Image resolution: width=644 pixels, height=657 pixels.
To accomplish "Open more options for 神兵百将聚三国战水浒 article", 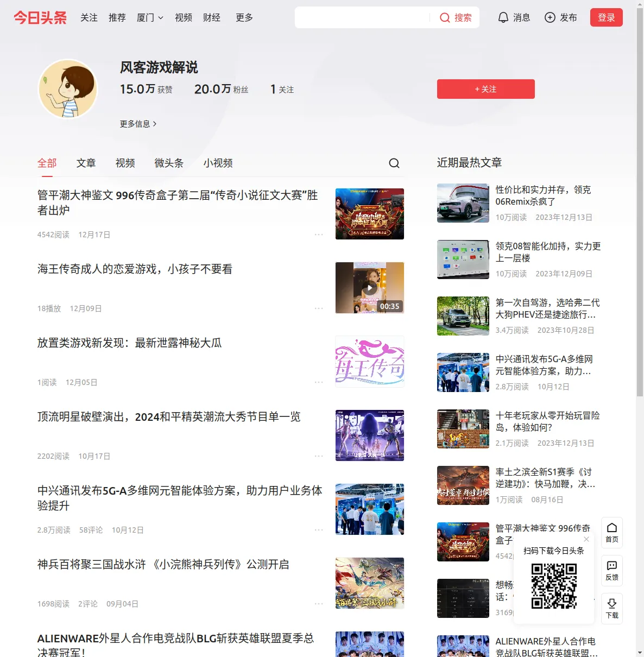I will point(319,604).
